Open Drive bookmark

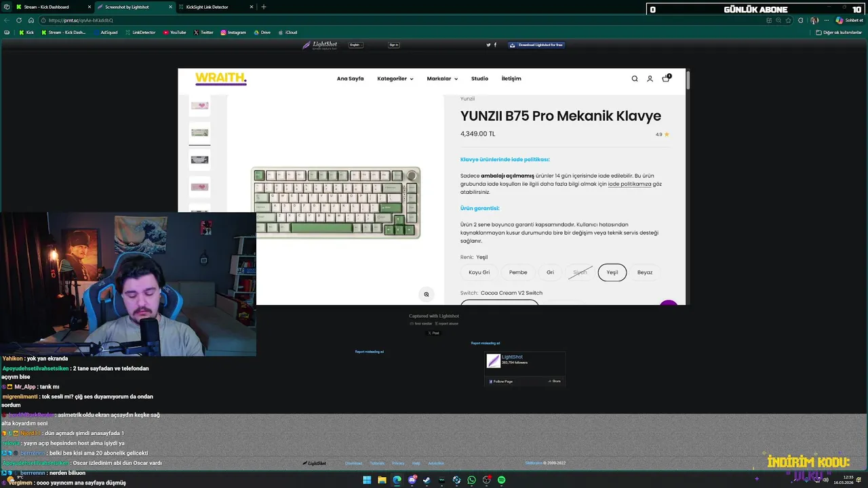coord(262,33)
